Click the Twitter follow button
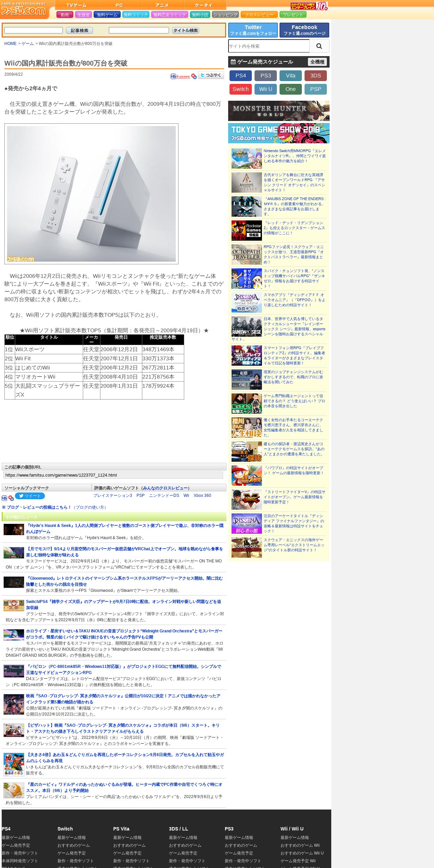Image resolution: width=434 pixels, height=868 pixels. tap(253, 30)
